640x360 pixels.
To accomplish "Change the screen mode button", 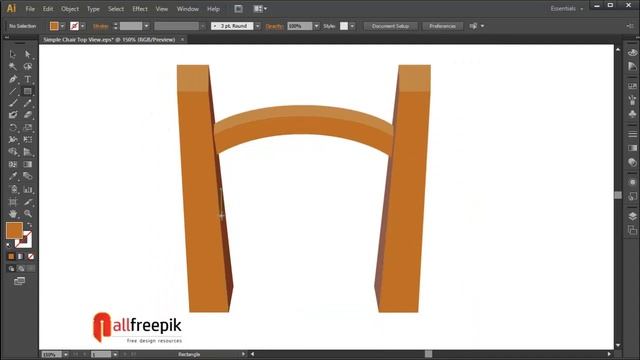I will click(x=19, y=281).
